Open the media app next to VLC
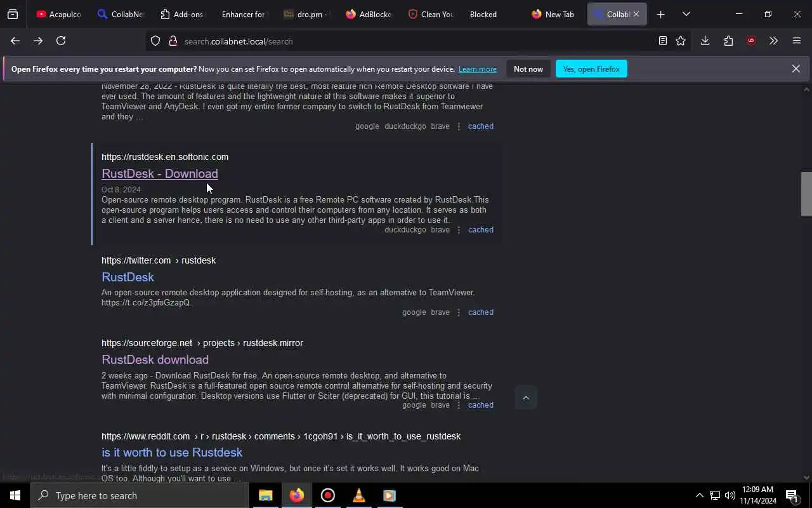This screenshot has width=812, height=508. pos(390,495)
